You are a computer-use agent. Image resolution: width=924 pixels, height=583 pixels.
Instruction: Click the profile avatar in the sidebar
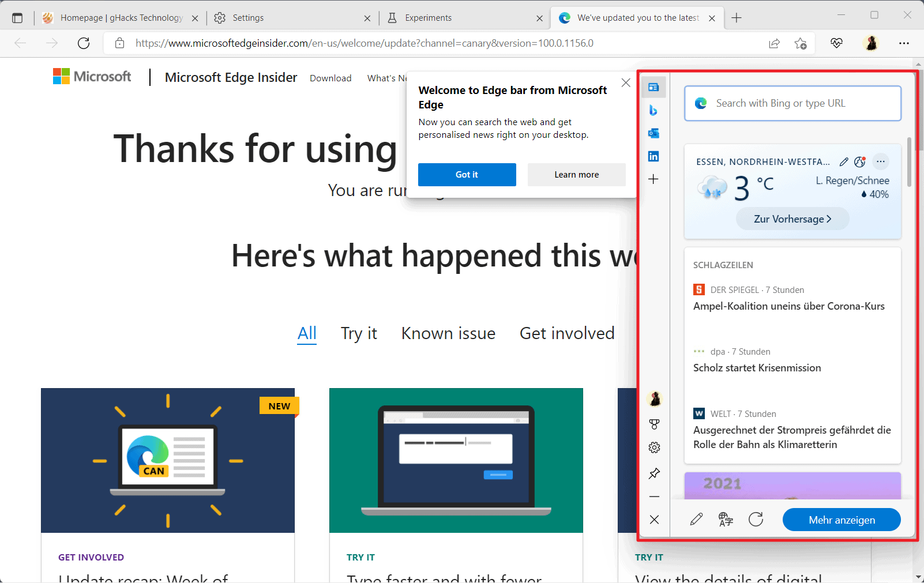654,398
